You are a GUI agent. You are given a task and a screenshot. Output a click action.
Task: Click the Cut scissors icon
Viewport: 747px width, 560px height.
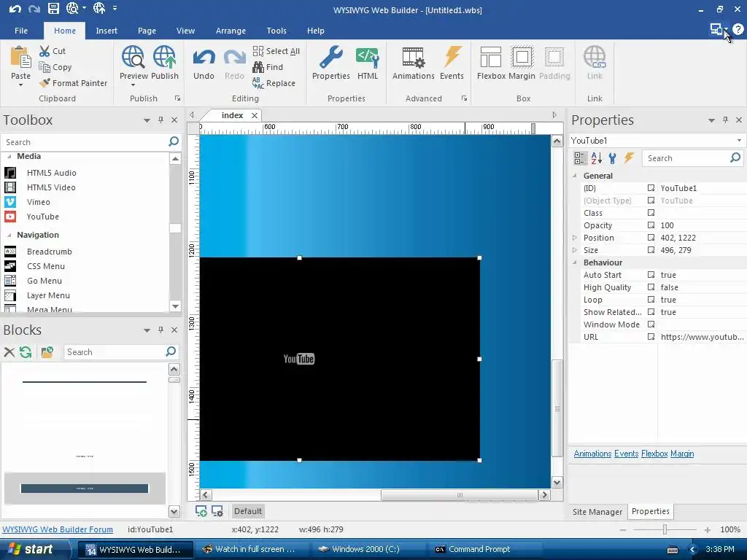(x=44, y=51)
